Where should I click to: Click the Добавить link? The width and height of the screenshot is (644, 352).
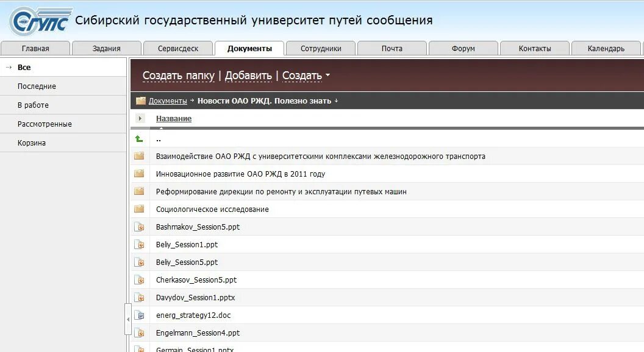(247, 75)
